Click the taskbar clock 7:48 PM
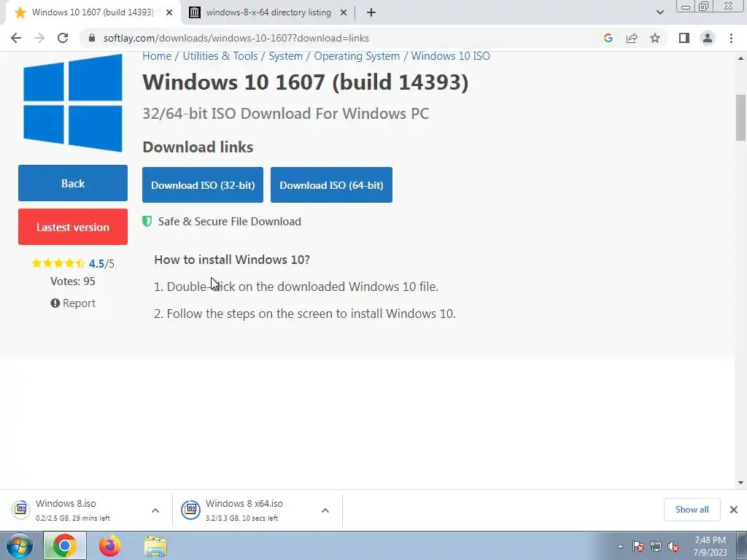Viewport: 747px width, 560px height. pos(710,546)
